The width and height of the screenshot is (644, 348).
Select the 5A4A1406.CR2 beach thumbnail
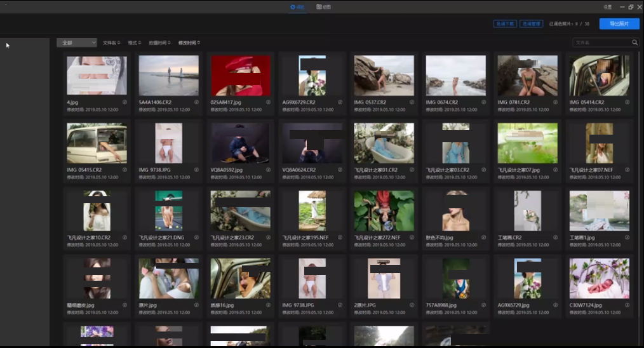tap(169, 76)
